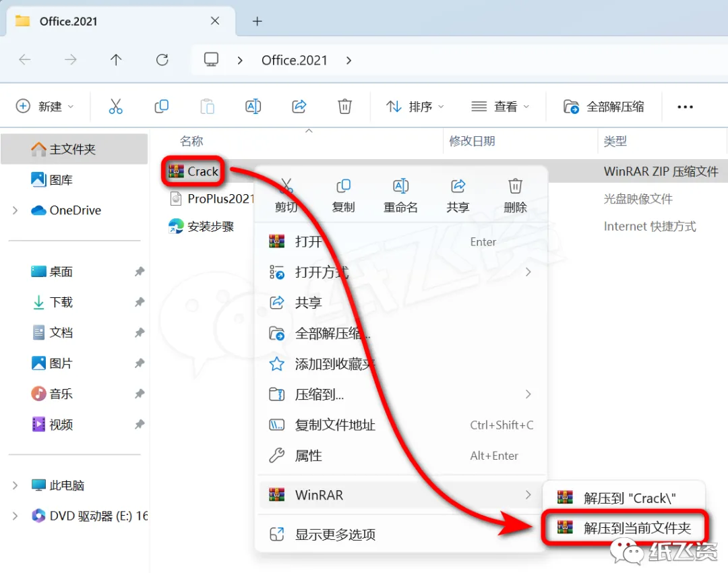Open 音乐 in the sidebar

click(x=74, y=394)
